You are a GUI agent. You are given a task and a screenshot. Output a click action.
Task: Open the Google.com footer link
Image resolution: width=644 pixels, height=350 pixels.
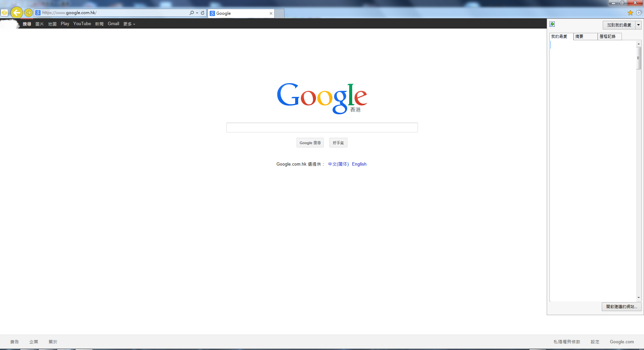tap(622, 342)
